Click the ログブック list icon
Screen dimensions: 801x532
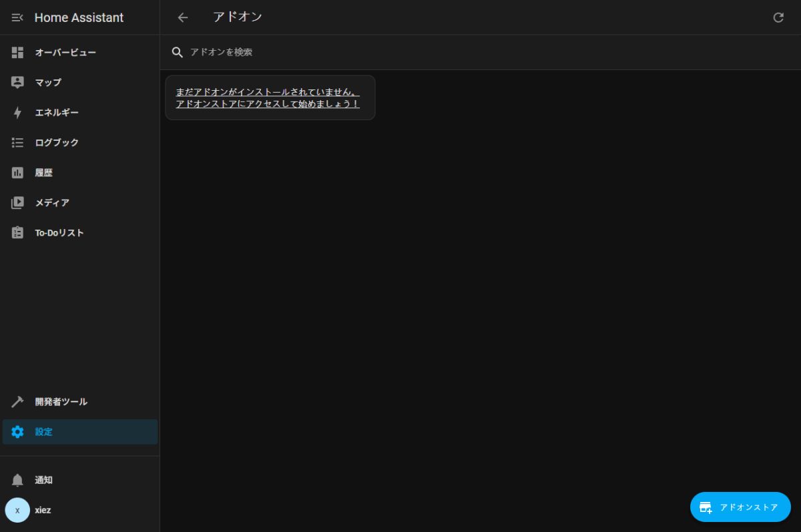pos(18,142)
